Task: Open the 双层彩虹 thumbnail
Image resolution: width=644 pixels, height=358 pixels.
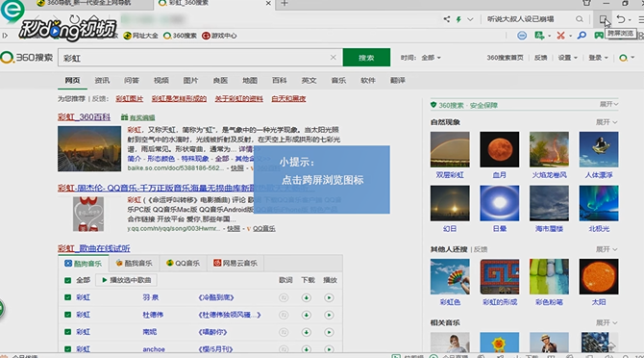Action: (x=450, y=149)
